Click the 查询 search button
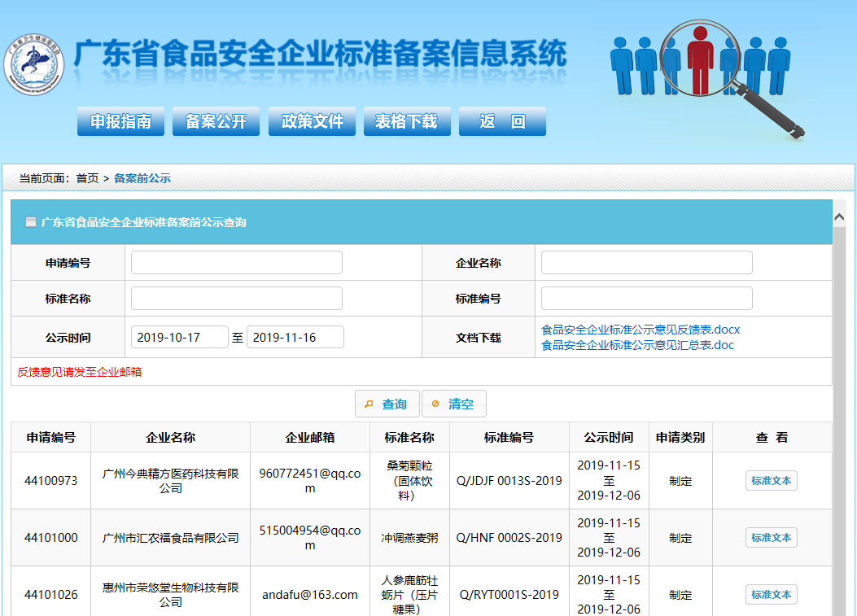 pos(387,404)
